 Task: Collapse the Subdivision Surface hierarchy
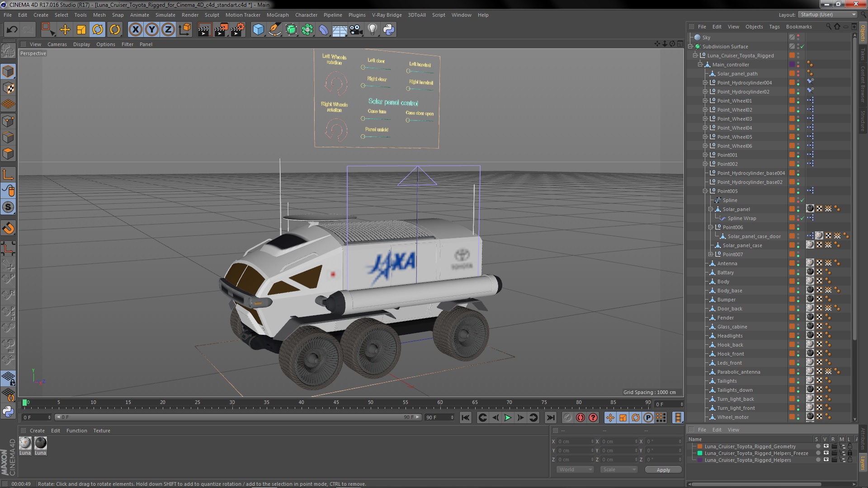[x=690, y=47]
